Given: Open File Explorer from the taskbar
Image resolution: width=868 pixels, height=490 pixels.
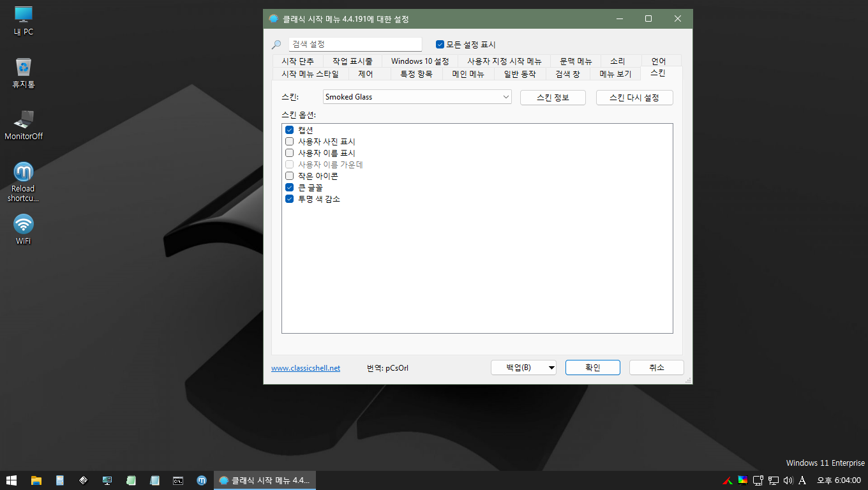Looking at the screenshot, I should coord(36,480).
